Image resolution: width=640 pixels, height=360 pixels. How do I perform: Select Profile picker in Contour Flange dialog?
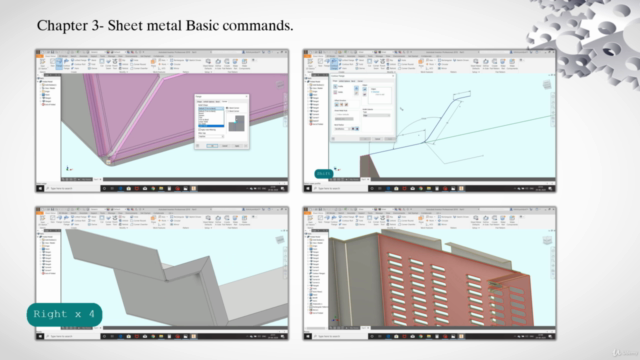[x=336, y=87]
